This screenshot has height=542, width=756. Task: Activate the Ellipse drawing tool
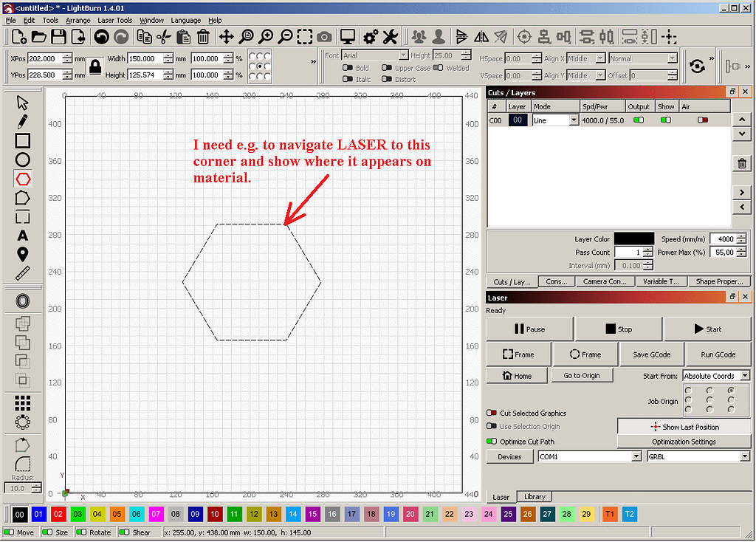22,159
